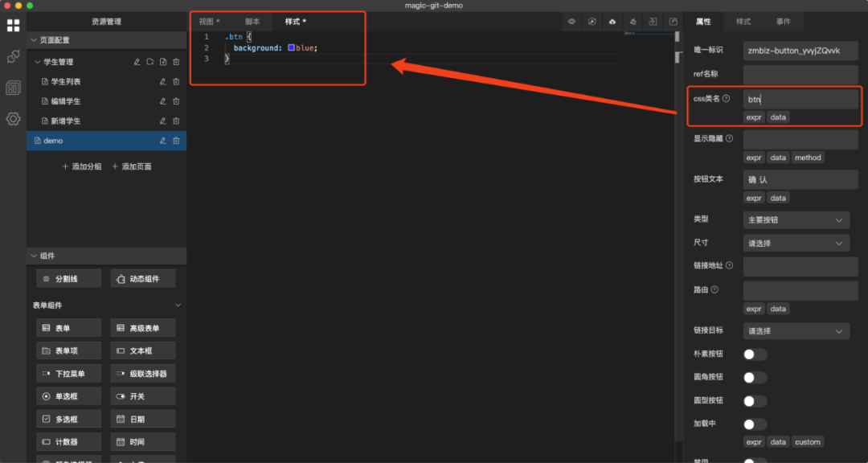
Task: Rename the 学生管理 group with pencil icon
Action: (x=137, y=62)
